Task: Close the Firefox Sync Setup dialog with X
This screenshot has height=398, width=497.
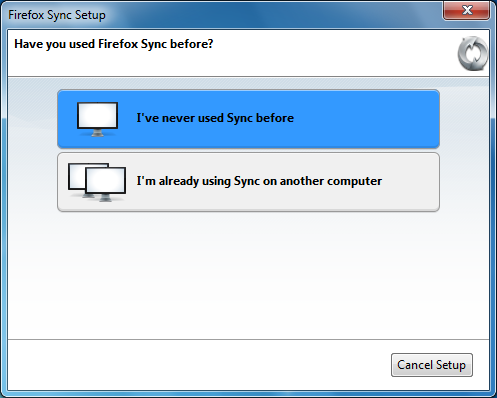Action: coord(467,10)
